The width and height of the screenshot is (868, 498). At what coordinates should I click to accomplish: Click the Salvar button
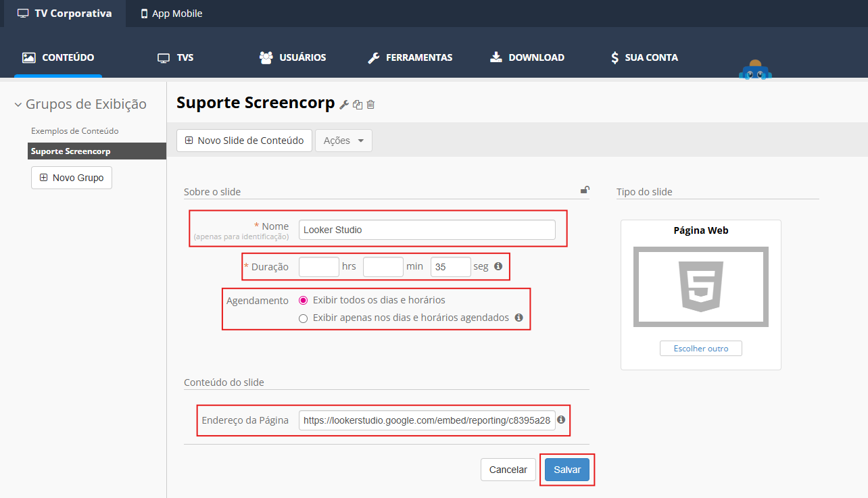pos(567,470)
